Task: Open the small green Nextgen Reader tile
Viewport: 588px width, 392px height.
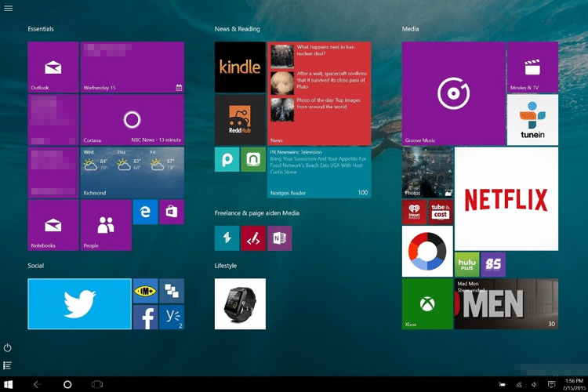Action: coord(253,159)
